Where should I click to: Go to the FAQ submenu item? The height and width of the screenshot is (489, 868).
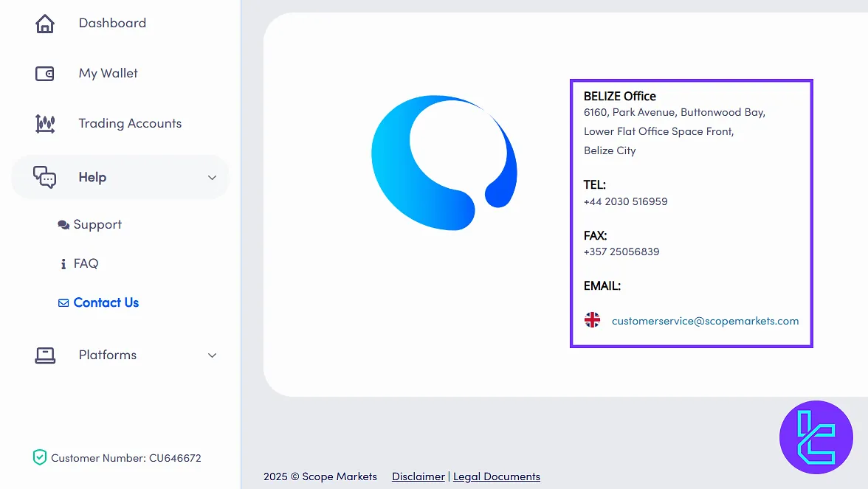(x=86, y=263)
